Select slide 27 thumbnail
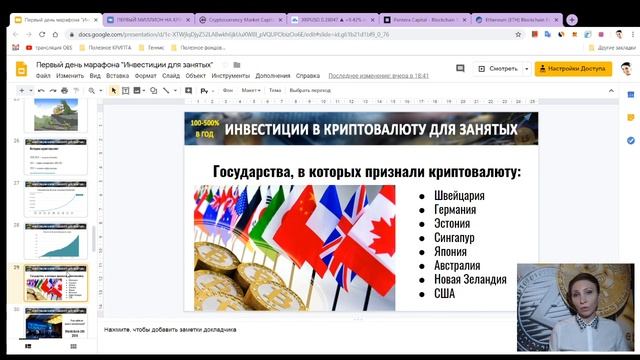 pos(56,199)
